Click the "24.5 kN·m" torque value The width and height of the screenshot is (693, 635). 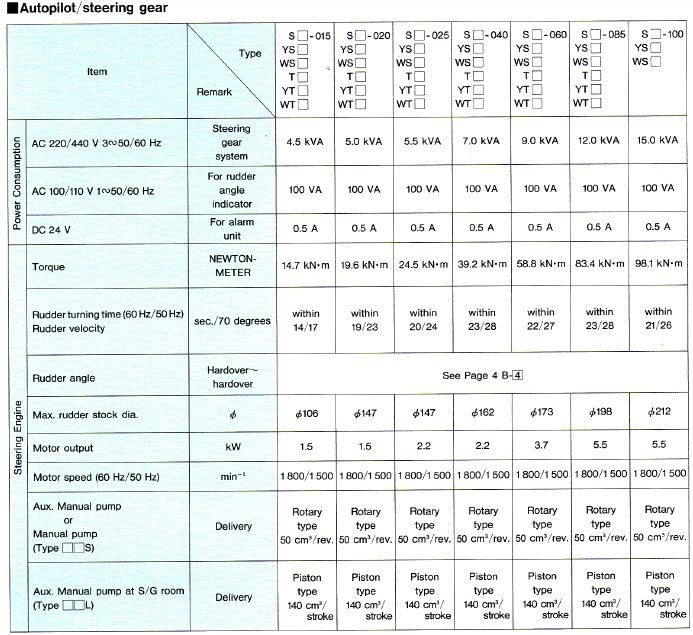pos(423,265)
